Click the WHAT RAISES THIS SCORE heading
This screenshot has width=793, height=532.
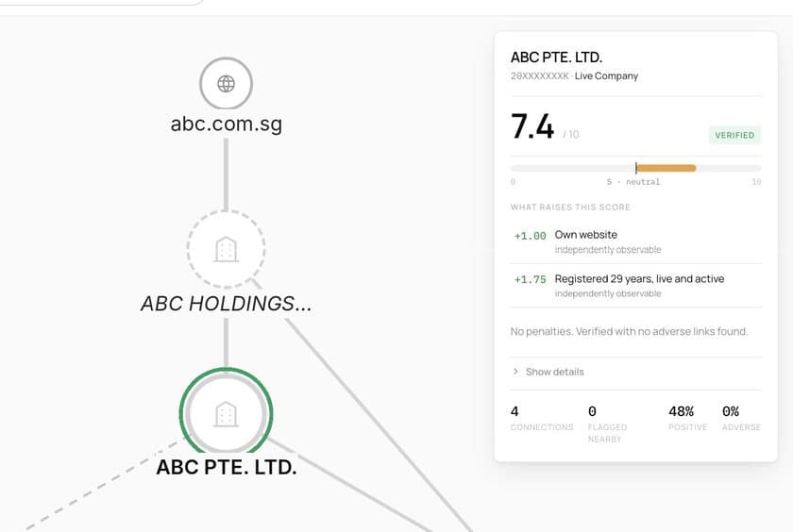click(x=570, y=208)
